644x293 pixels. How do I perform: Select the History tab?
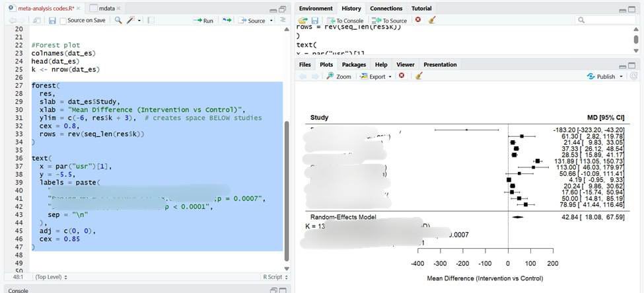(351, 8)
